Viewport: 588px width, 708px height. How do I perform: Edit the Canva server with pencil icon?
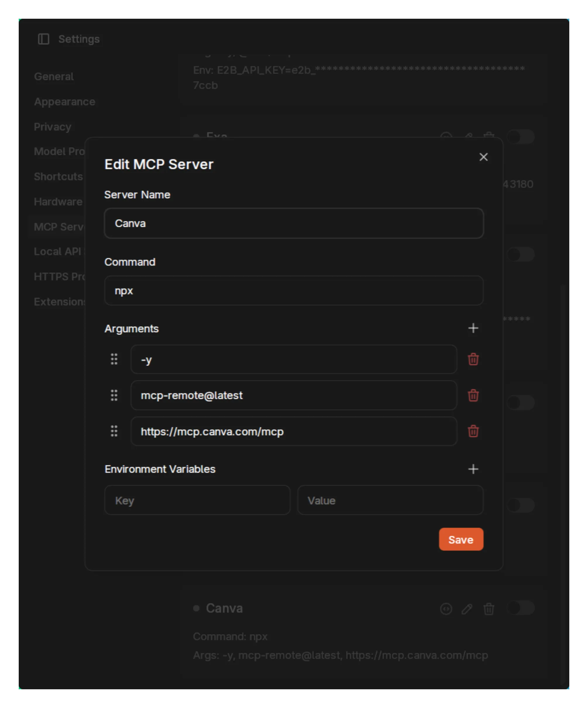(467, 609)
